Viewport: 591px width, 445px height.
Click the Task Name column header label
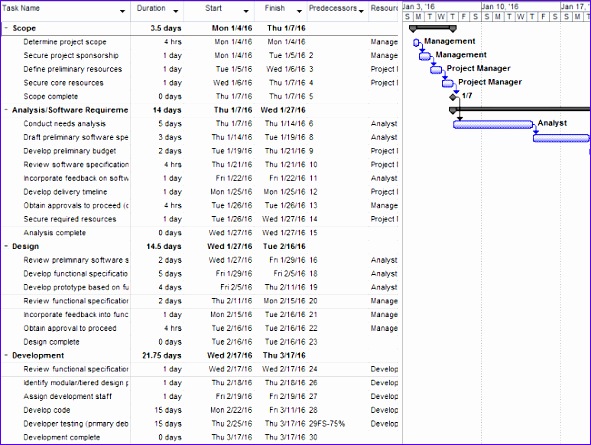[x=21, y=8]
